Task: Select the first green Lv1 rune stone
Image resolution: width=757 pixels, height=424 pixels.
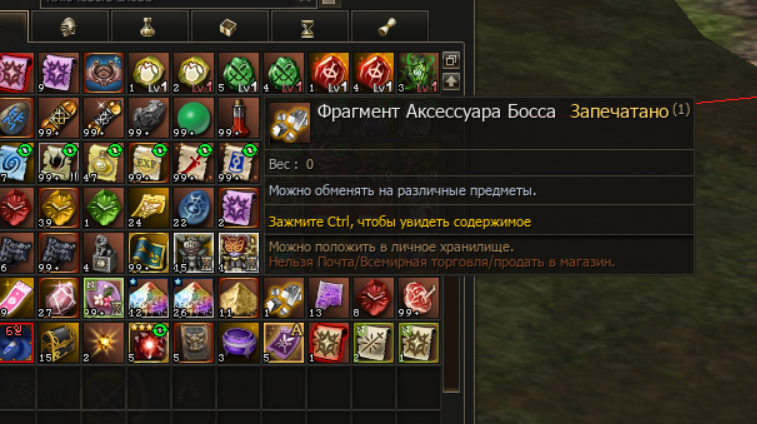Action: (x=238, y=72)
